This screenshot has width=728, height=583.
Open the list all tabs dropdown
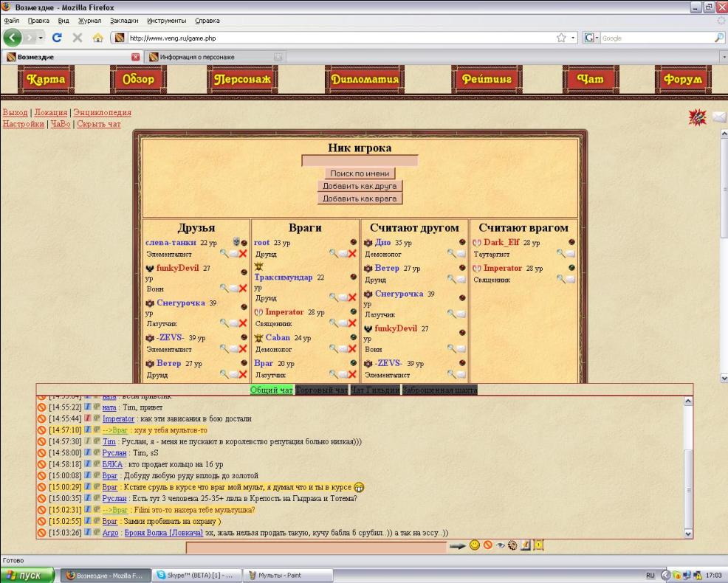[724, 57]
